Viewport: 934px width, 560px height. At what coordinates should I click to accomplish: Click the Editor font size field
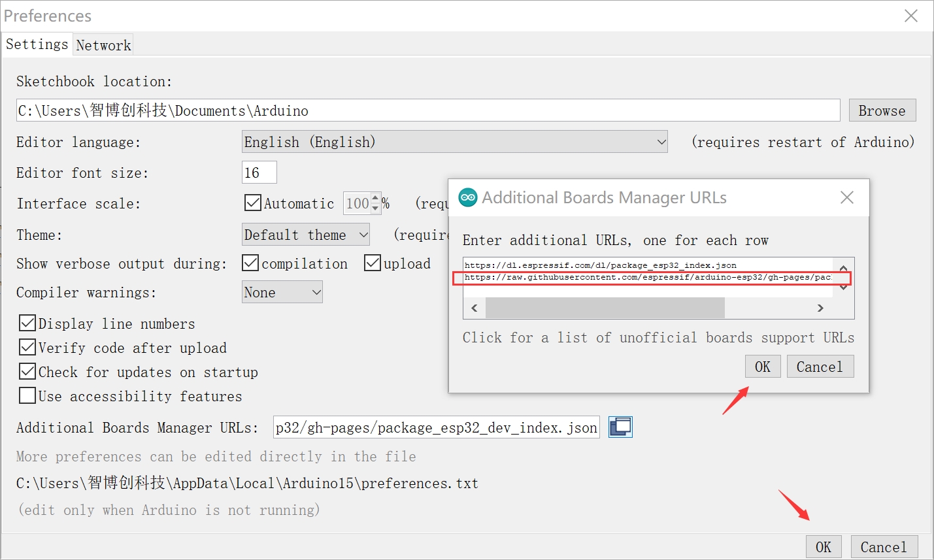click(259, 173)
